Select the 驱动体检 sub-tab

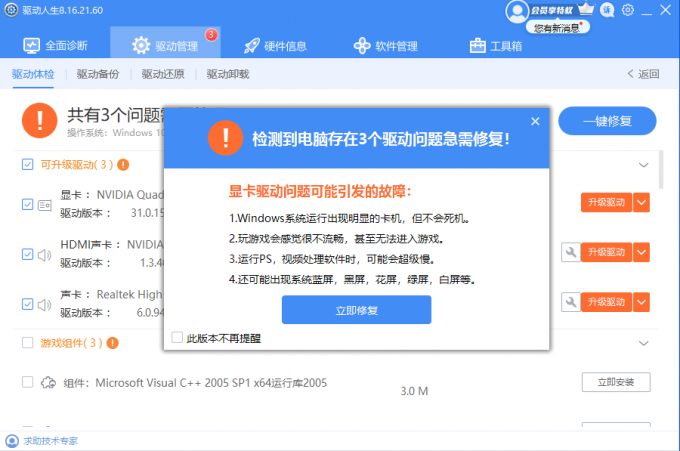(x=33, y=74)
